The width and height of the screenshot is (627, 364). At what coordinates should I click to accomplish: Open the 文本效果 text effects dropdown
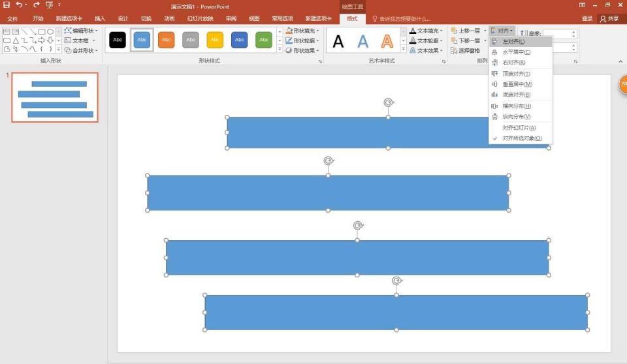pyautogui.click(x=426, y=50)
